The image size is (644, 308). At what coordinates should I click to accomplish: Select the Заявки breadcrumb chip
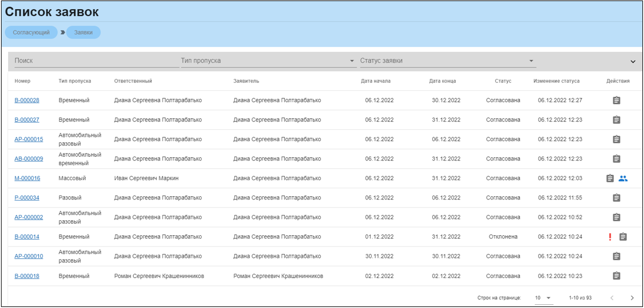83,33
